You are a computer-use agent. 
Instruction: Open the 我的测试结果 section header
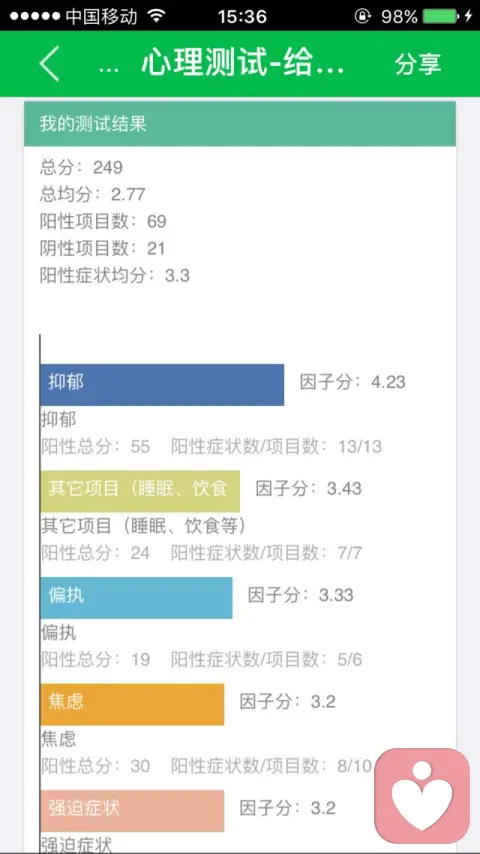pyautogui.click(x=240, y=124)
